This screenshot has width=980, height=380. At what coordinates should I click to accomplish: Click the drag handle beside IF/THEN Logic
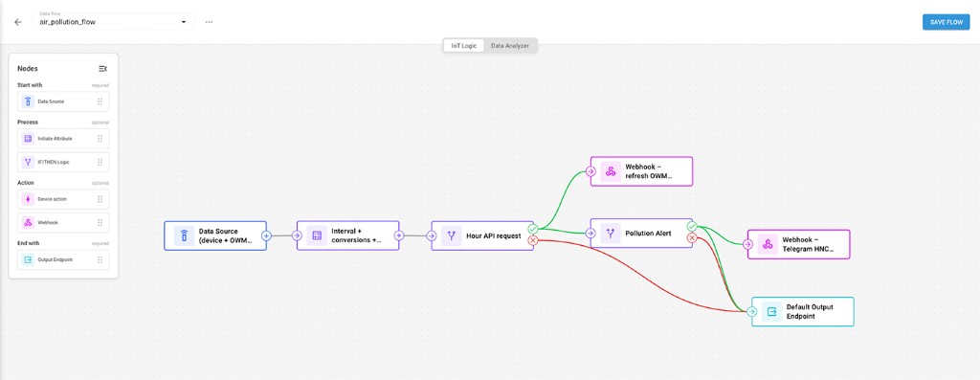(100, 162)
